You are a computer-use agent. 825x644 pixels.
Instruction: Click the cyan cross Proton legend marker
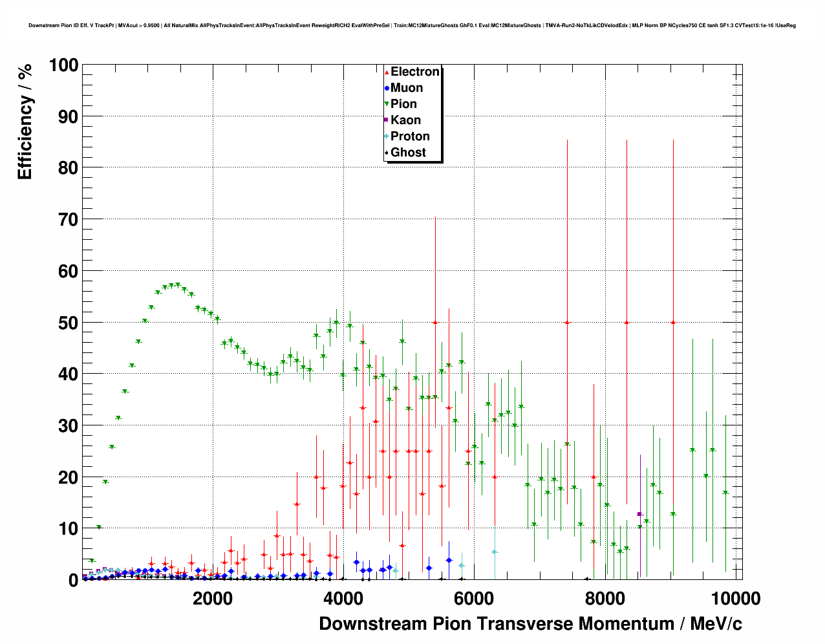387,136
